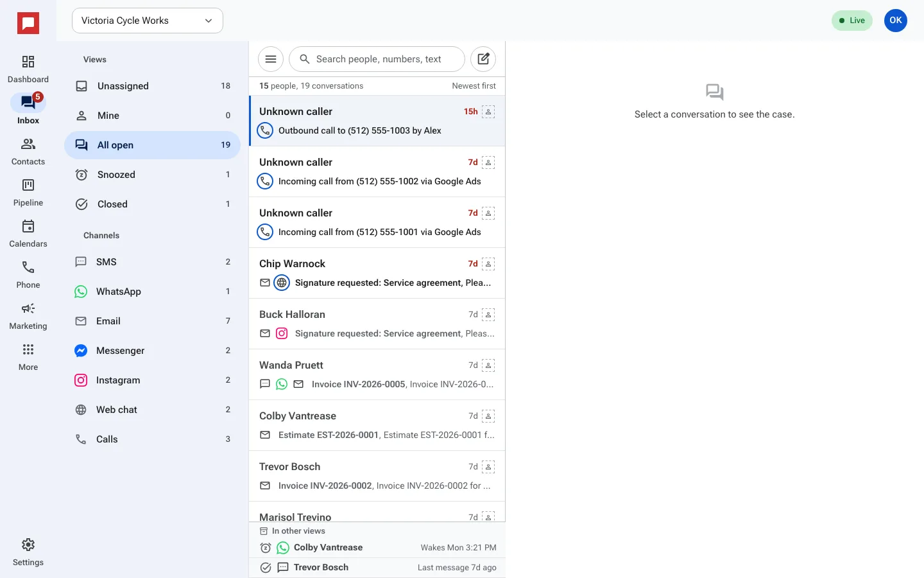Open the Calendars section
The width and height of the screenshot is (924, 578).
(28, 234)
